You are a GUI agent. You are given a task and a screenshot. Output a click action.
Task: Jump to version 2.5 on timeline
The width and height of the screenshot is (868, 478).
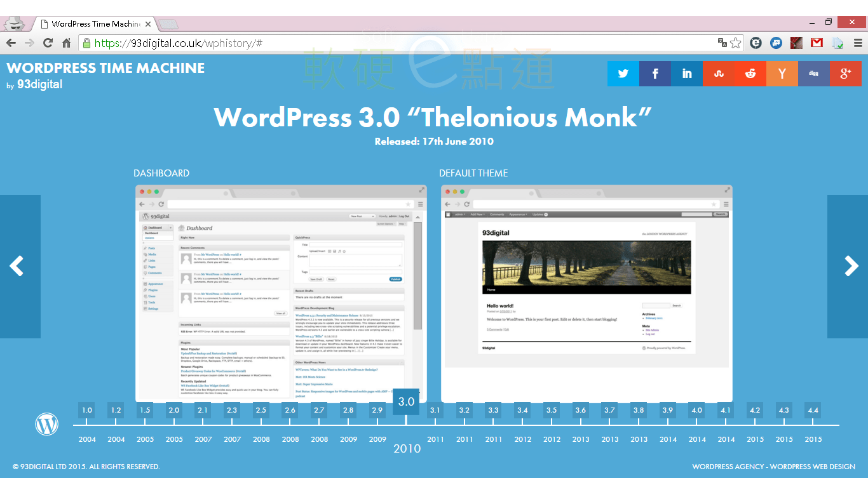click(x=261, y=410)
